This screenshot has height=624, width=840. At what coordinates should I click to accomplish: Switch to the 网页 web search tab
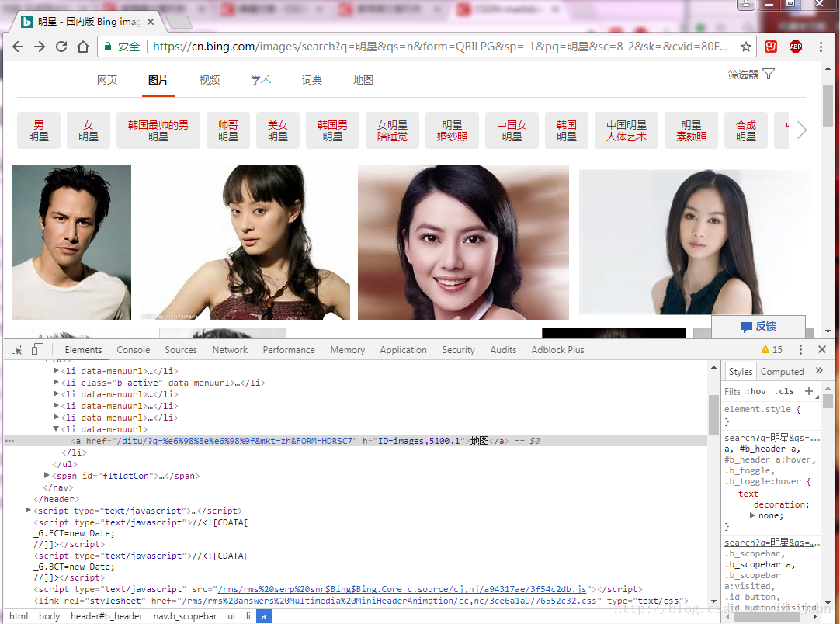click(x=106, y=81)
